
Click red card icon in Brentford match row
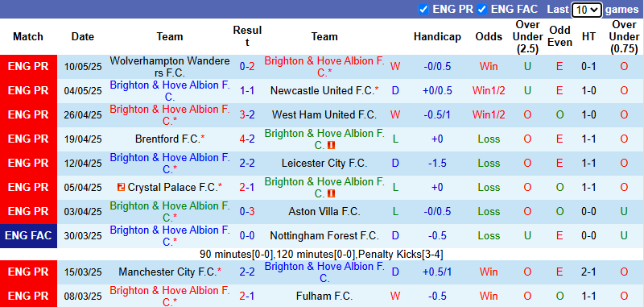tap(332, 145)
